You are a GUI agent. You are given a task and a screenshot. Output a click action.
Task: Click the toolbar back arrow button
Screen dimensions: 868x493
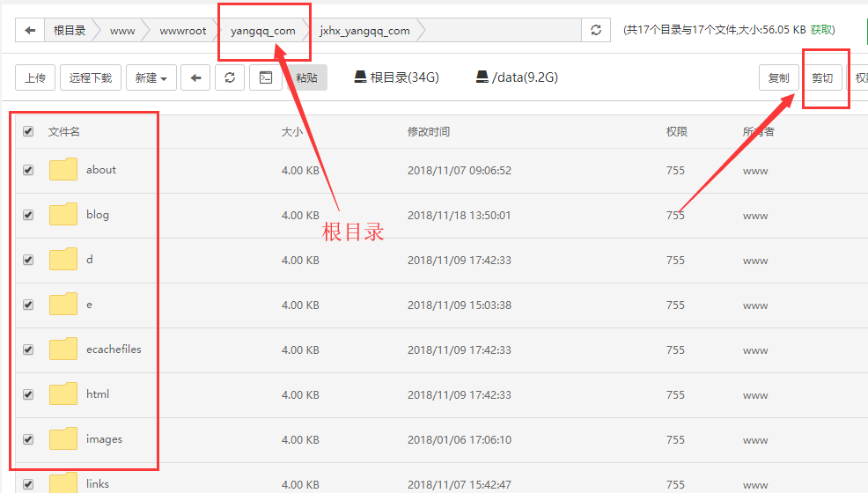pos(195,77)
